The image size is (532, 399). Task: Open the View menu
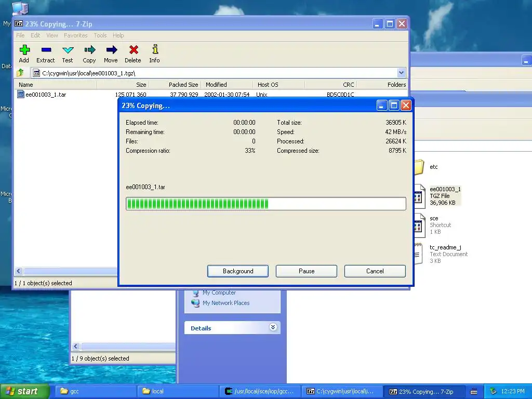point(52,35)
